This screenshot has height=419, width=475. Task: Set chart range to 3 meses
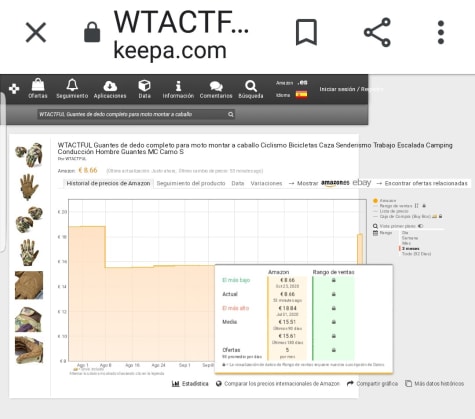point(410,249)
